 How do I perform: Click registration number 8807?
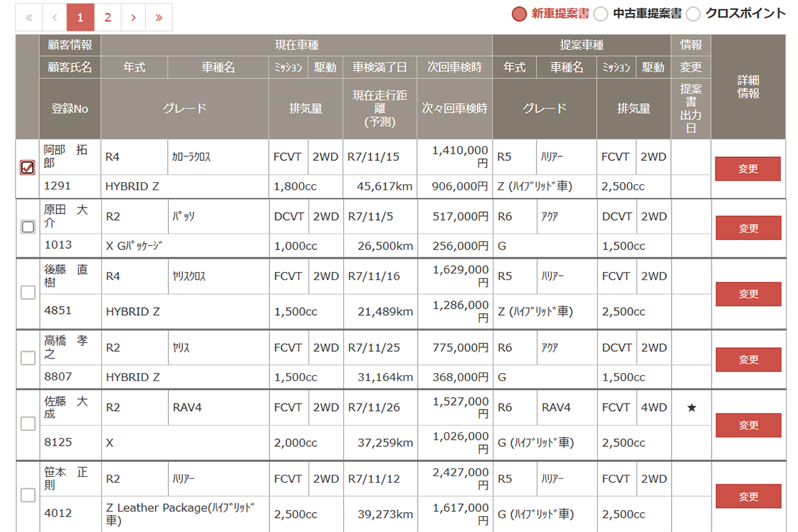point(58,376)
